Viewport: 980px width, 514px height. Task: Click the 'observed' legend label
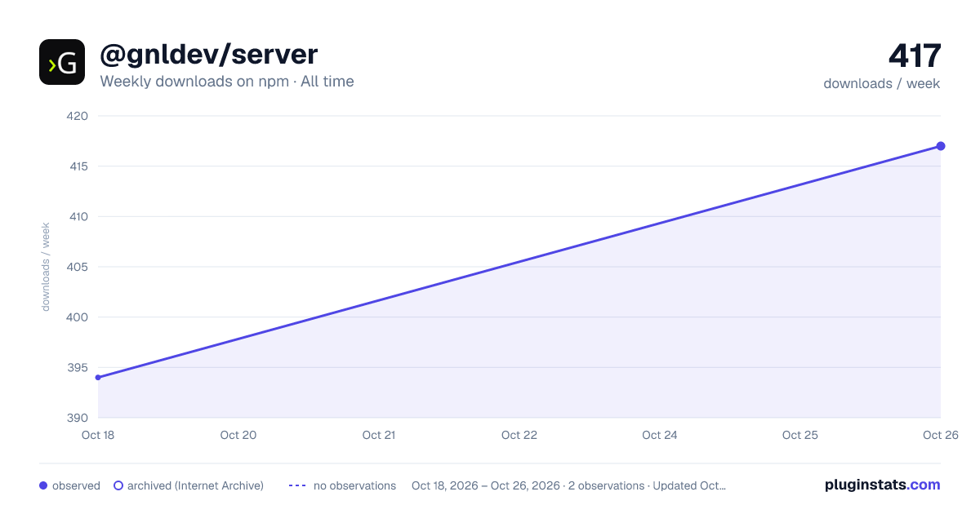click(x=76, y=485)
